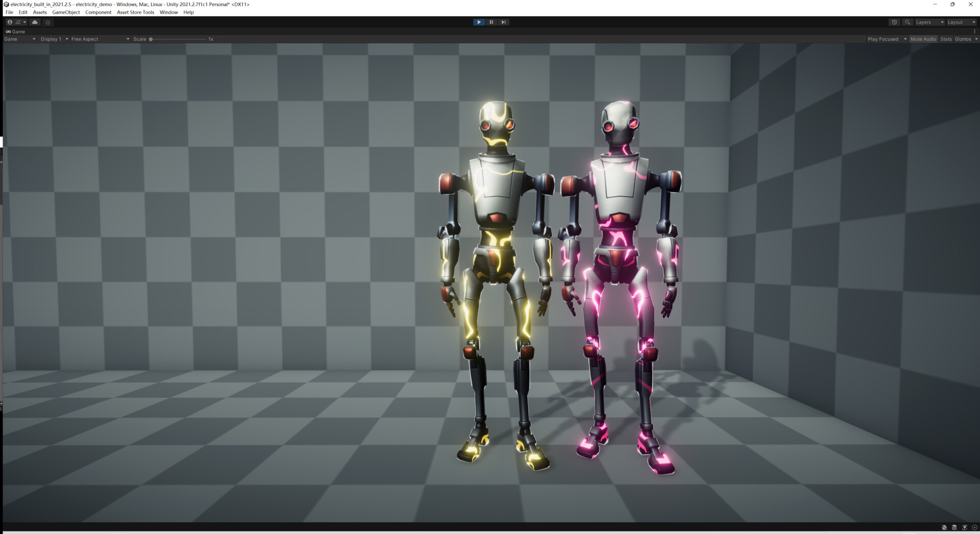Image resolution: width=980 pixels, height=534 pixels.
Task: Exit play mode with the Play button
Action: click(x=479, y=22)
